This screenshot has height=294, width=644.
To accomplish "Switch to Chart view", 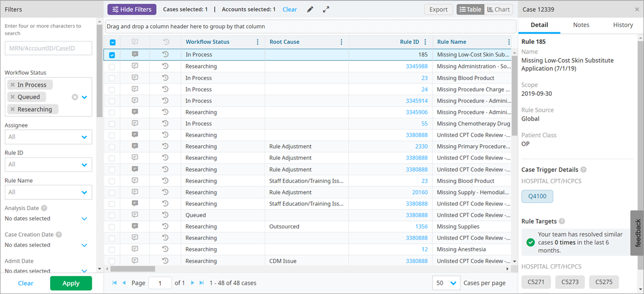I will 499,9.
